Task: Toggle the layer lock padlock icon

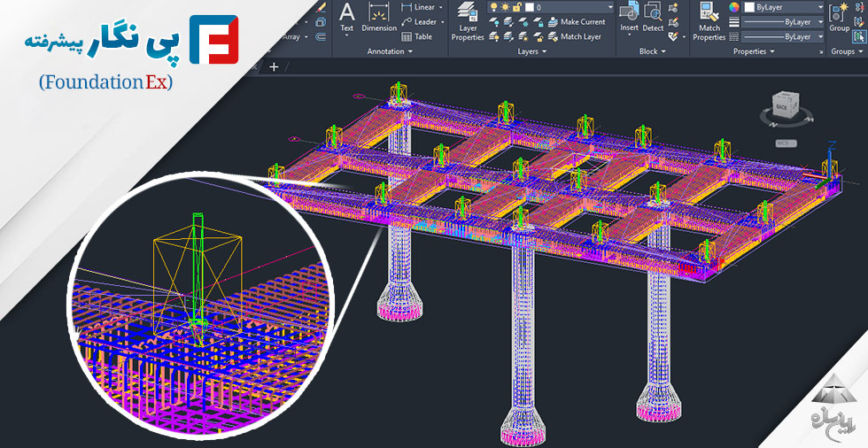Action: [x=516, y=7]
